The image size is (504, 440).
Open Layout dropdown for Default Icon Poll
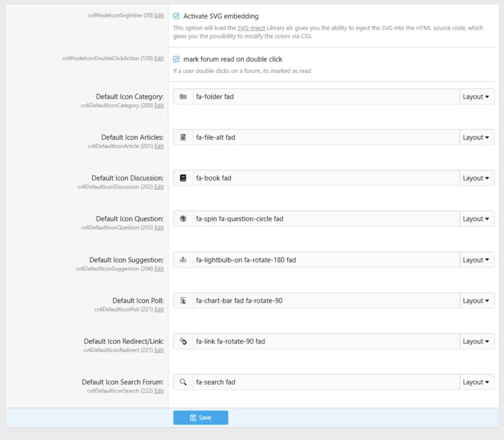click(476, 300)
